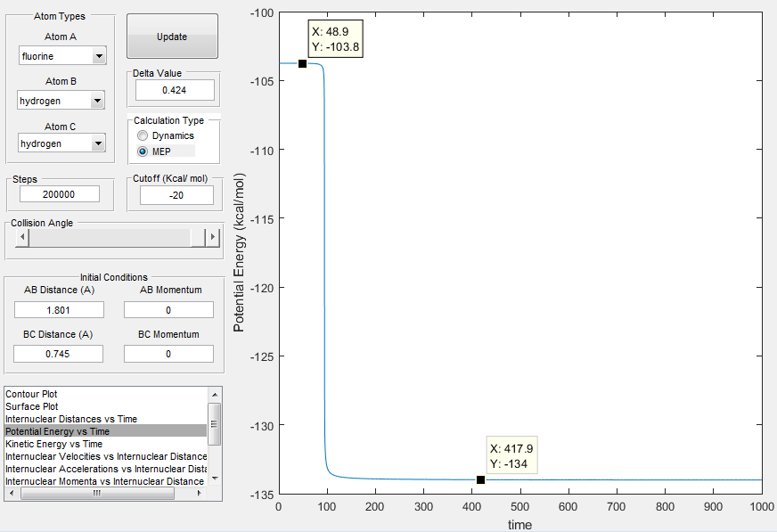Click the BC Momentum input field
Viewport: 777px width, 532px height.
pyautogui.click(x=168, y=354)
